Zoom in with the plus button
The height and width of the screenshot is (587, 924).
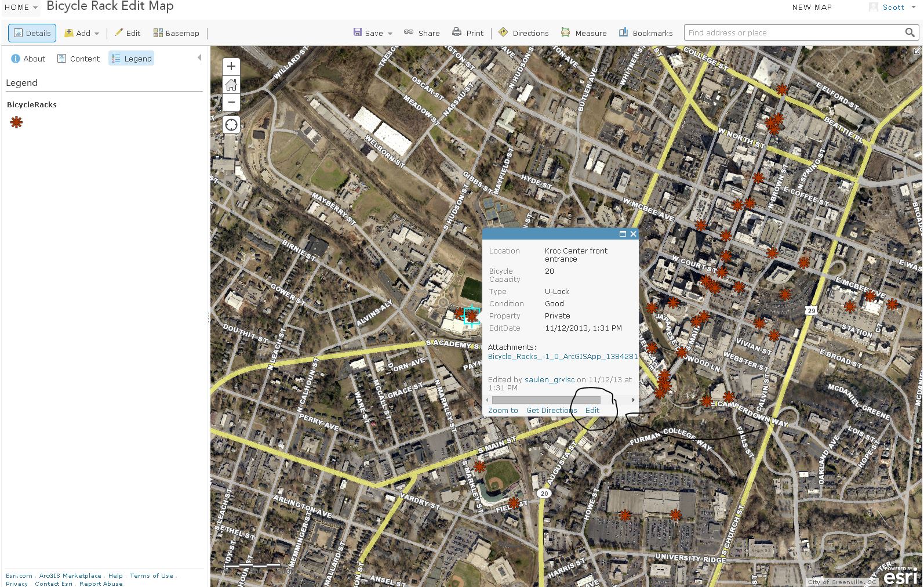point(231,66)
